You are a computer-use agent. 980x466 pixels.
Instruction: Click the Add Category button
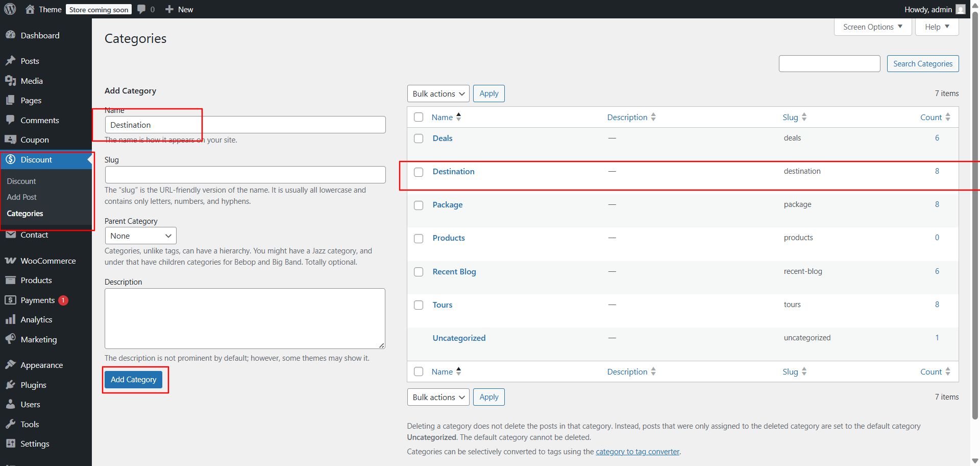[133, 380]
